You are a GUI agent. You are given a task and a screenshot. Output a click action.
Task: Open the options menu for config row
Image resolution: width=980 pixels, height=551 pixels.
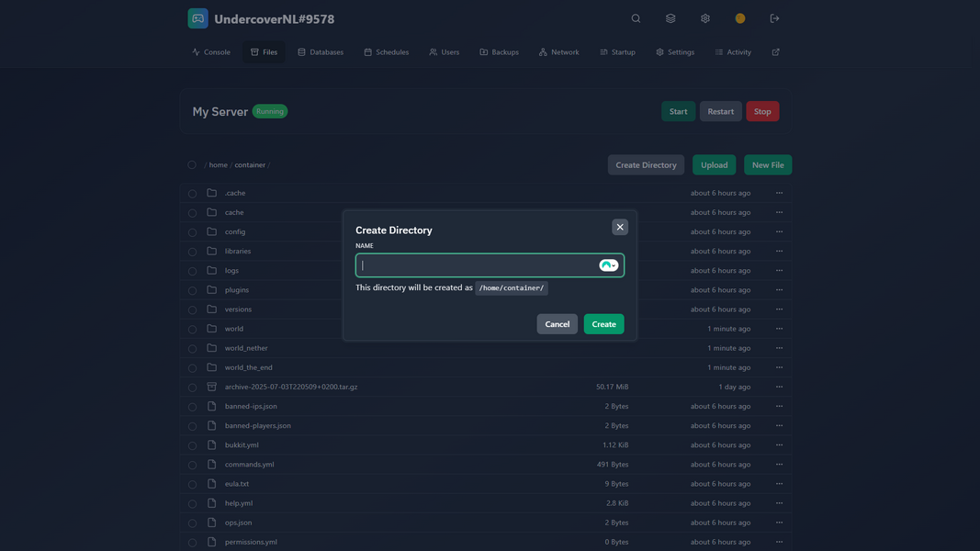(780, 231)
